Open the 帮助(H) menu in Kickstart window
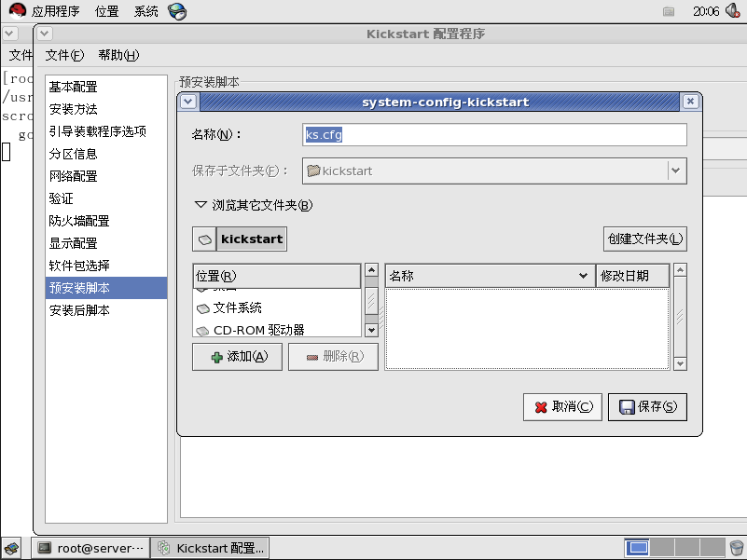The image size is (747, 560). point(118,55)
